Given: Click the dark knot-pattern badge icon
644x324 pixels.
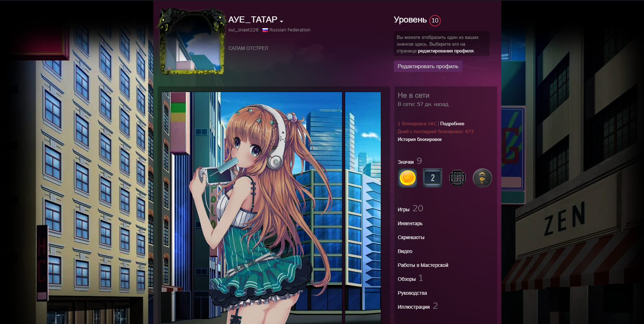Looking at the screenshot, I should coord(458,178).
